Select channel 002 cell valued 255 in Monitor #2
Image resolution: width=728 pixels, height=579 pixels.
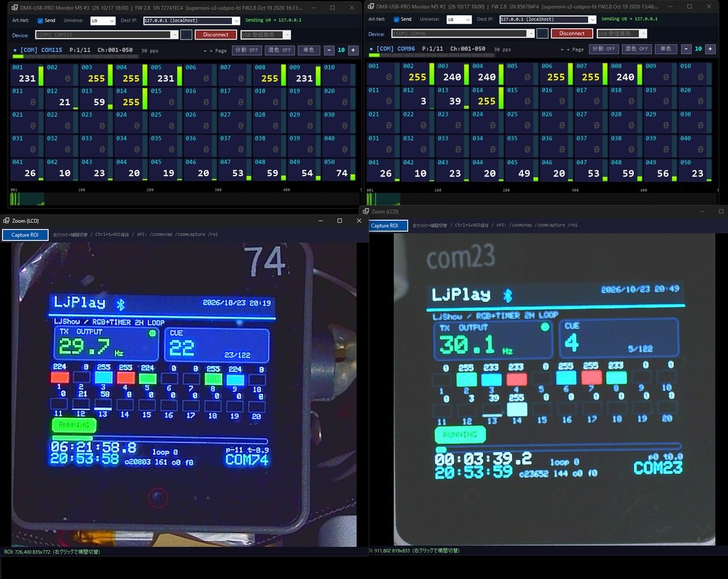[x=417, y=74]
